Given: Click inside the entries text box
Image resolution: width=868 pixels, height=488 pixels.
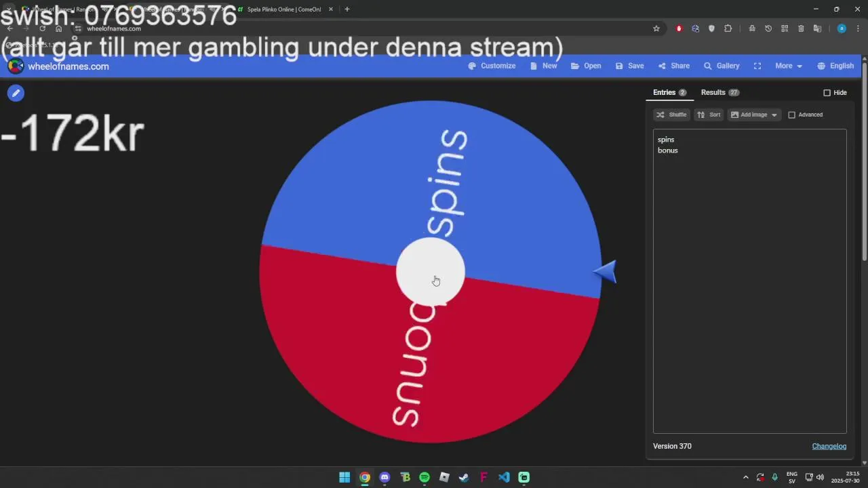Looking at the screenshot, I should click(749, 281).
